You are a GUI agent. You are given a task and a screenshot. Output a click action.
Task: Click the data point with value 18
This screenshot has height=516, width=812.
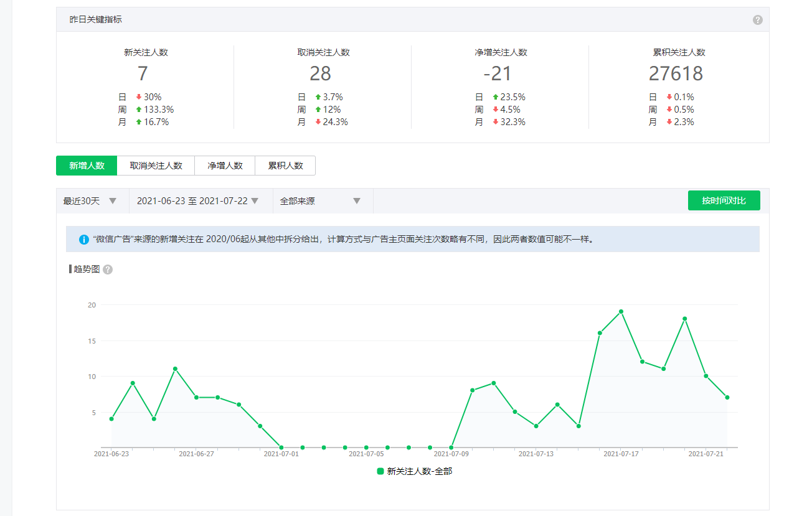point(685,319)
